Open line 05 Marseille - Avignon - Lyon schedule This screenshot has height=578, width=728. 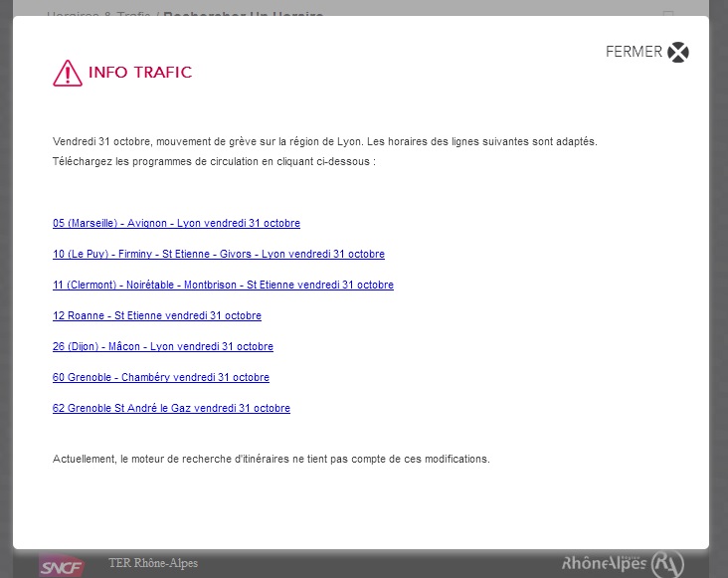[176, 224]
